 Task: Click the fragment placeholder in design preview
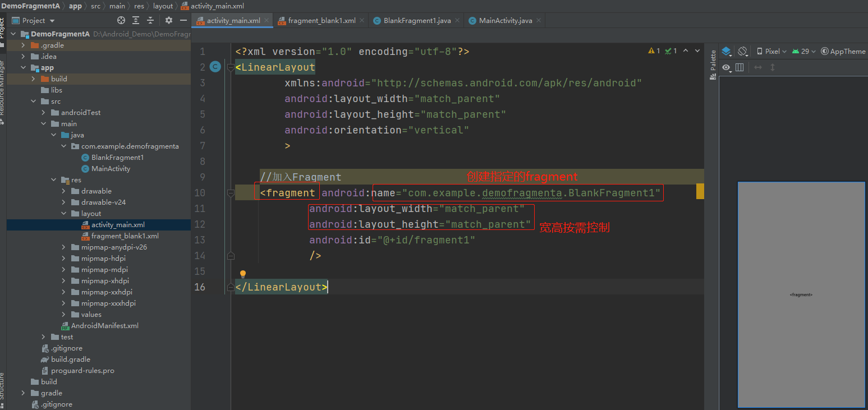point(801,294)
